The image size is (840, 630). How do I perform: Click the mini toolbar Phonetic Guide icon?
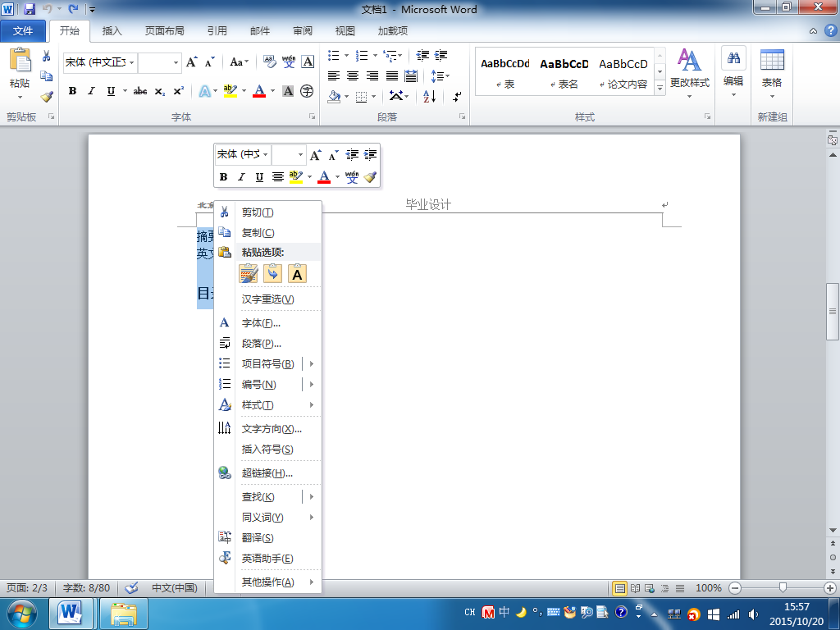point(352,177)
